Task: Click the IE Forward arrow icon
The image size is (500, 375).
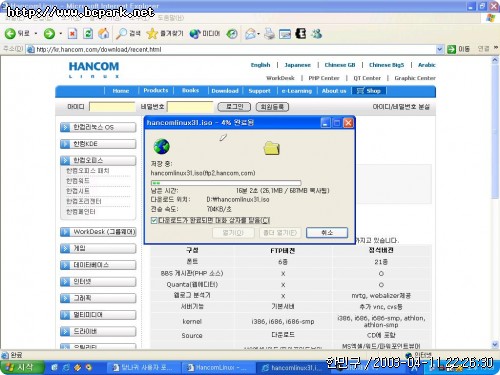Action: 49,33
